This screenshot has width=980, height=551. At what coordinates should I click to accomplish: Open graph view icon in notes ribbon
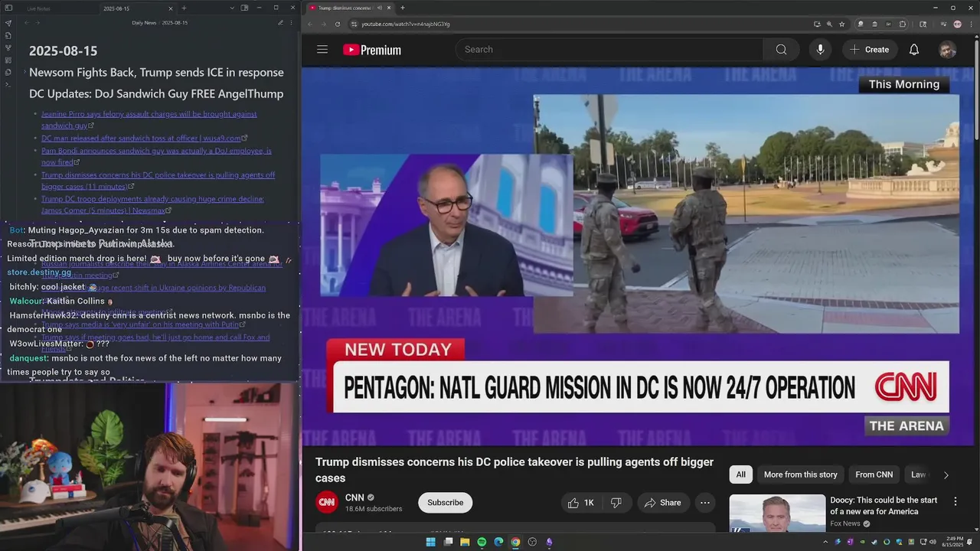8,47
